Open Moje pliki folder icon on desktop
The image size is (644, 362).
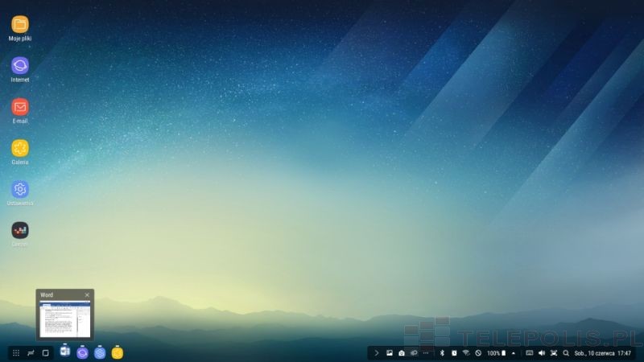[19, 25]
